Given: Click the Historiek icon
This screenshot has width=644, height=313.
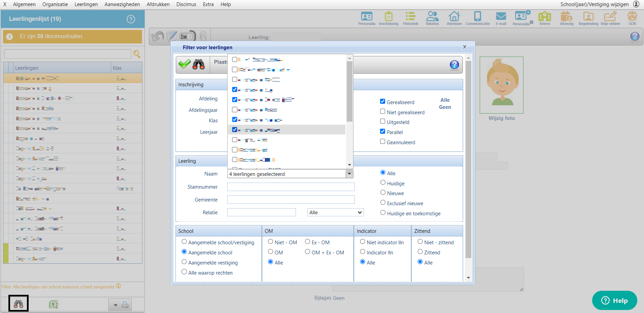Looking at the screenshot, I should [x=410, y=18].
